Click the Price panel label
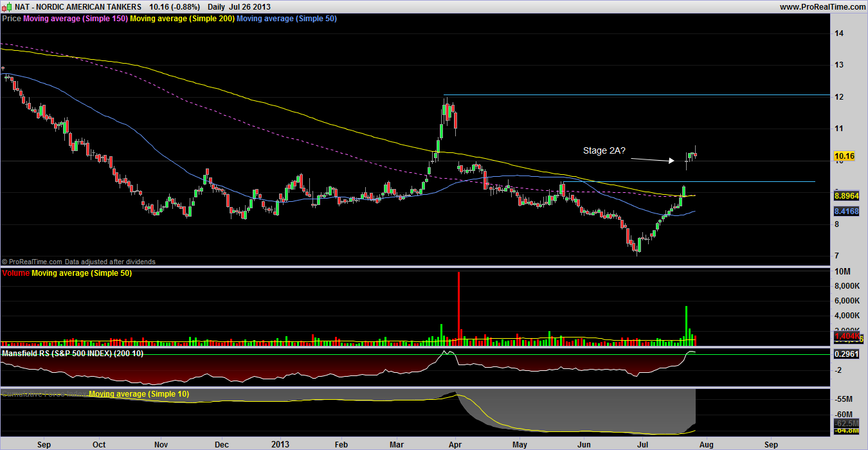Viewport: 868px width, 450px height. click(x=12, y=19)
